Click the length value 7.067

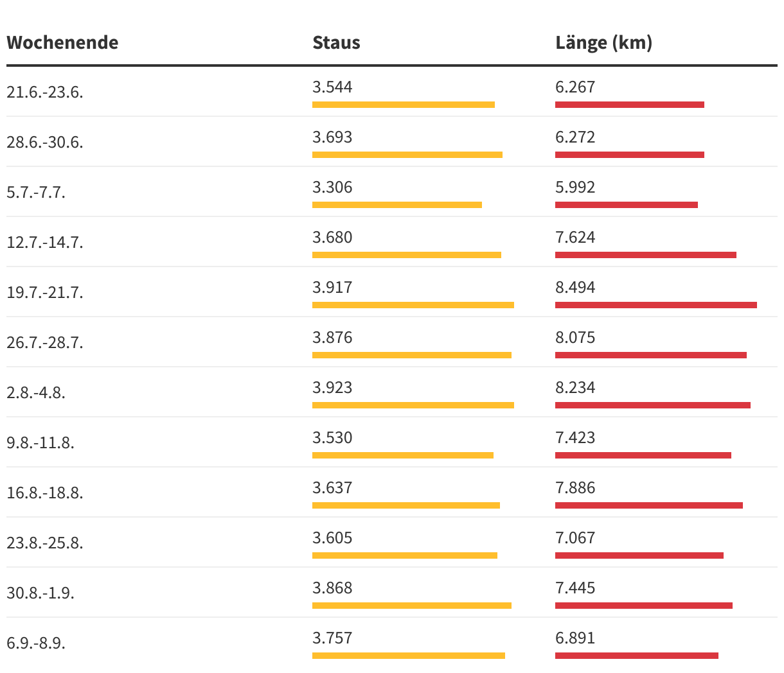575,538
